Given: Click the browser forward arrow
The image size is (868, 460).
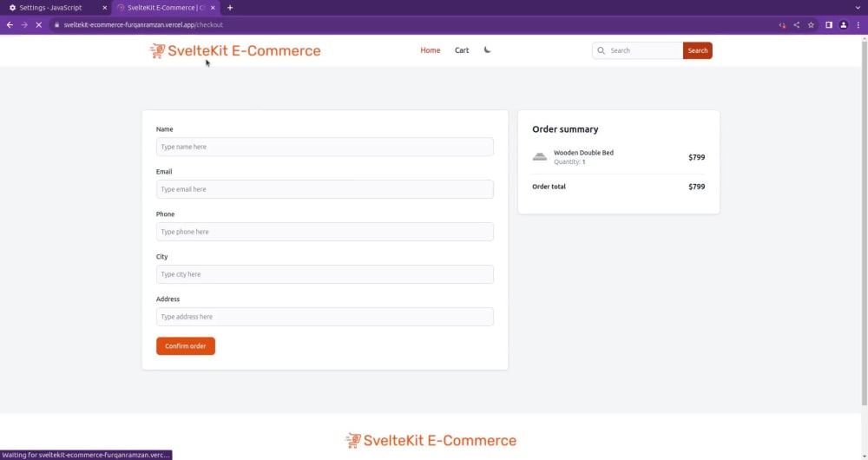Looking at the screenshot, I should coord(24,25).
